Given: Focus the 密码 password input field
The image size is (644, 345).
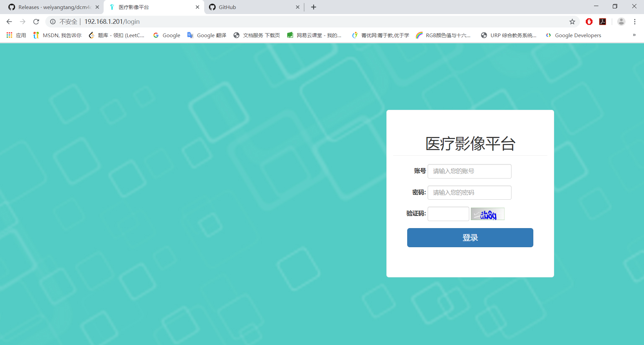Looking at the screenshot, I should click(470, 193).
